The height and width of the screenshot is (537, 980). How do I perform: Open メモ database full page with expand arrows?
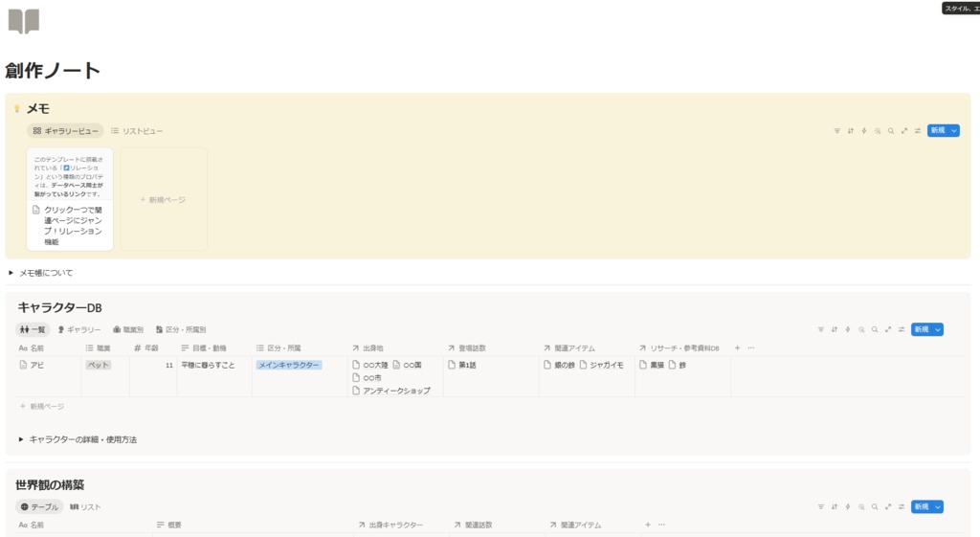pyautogui.click(x=904, y=130)
